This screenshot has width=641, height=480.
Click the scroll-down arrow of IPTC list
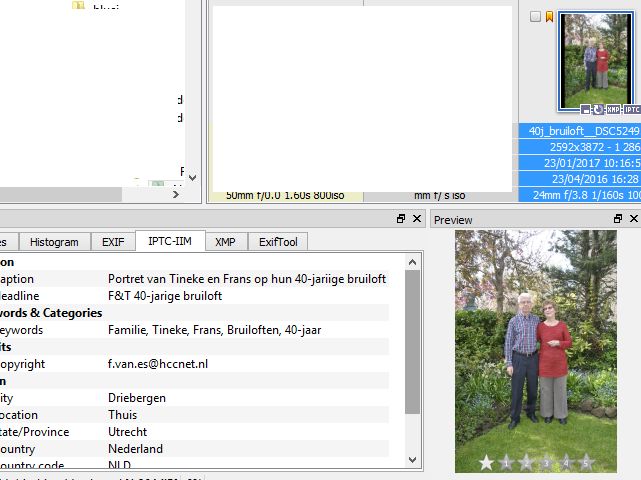pyautogui.click(x=412, y=460)
